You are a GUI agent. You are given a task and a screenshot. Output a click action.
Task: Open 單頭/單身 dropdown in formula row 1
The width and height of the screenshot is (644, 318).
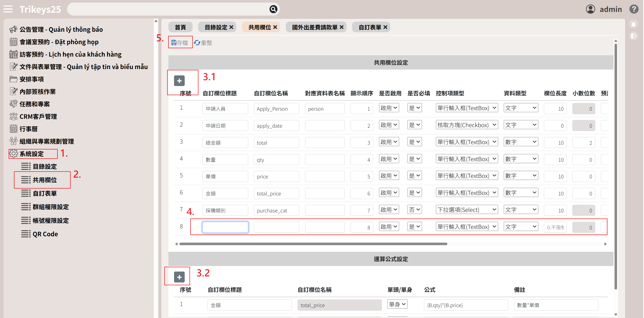coord(397,304)
